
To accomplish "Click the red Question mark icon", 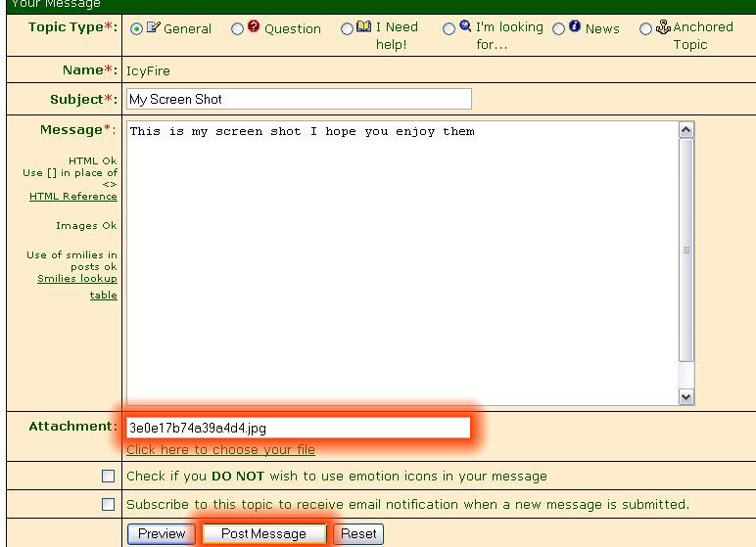I will (254, 26).
